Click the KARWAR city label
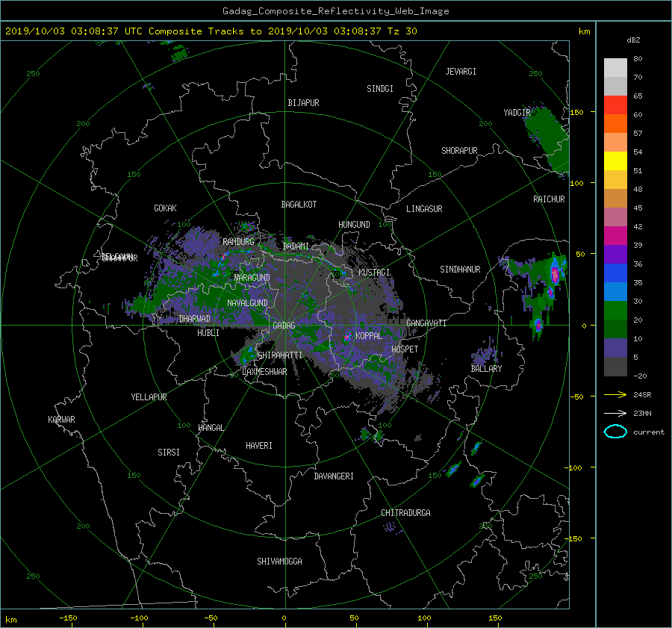Viewport: 672px width, 628px height. pyautogui.click(x=61, y=420)
